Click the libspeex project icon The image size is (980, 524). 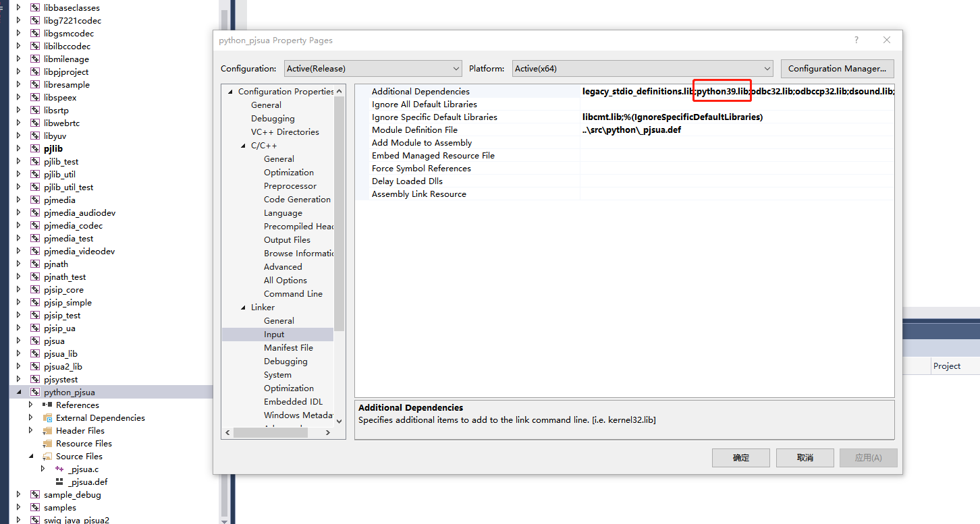(x=35, y=98)
